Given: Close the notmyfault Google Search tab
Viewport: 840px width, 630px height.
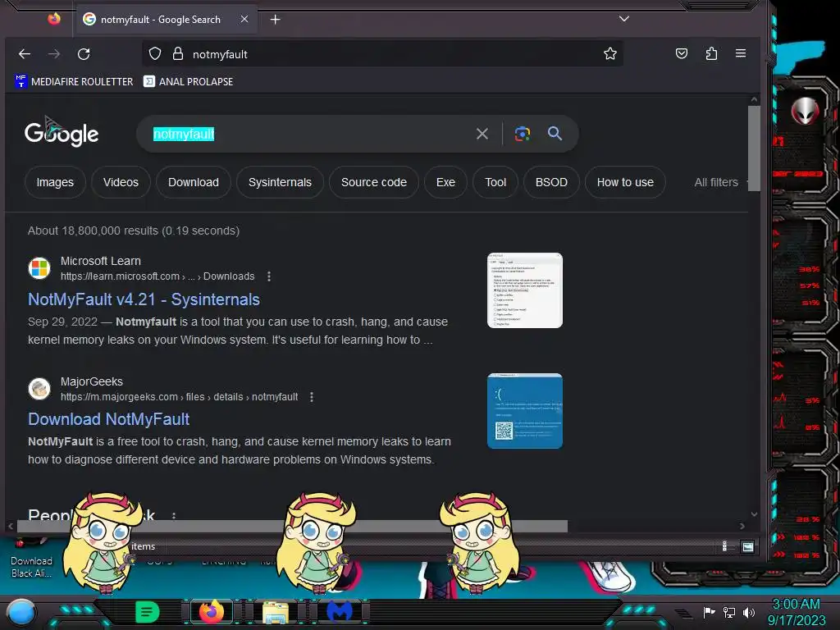Looking at the screenshot, I should point(244,19).
